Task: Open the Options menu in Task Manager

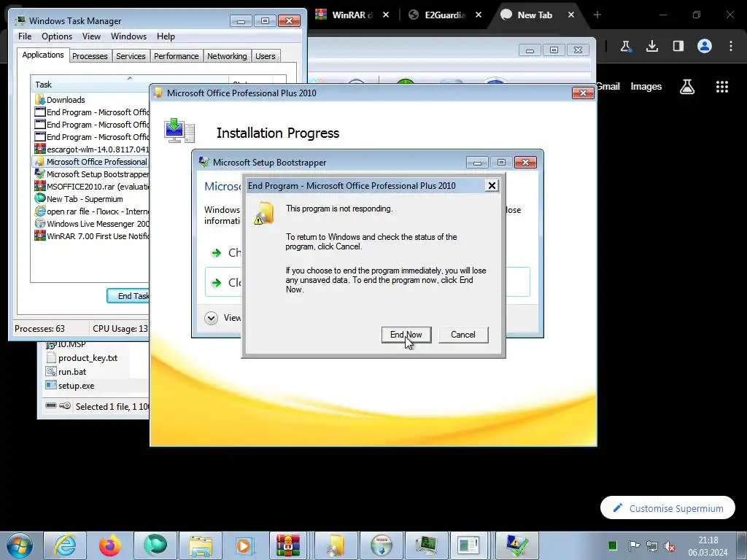Action: [57, 36]
